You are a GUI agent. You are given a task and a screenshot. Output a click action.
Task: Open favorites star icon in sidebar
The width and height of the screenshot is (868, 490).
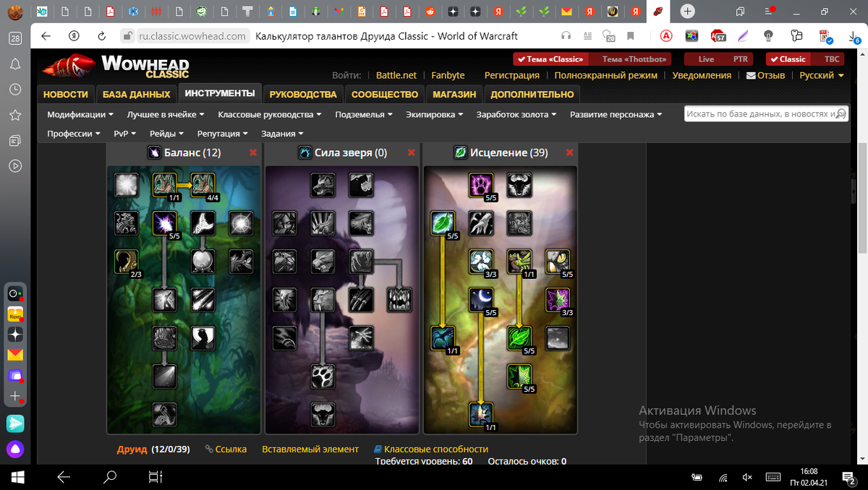click(15, 115)
